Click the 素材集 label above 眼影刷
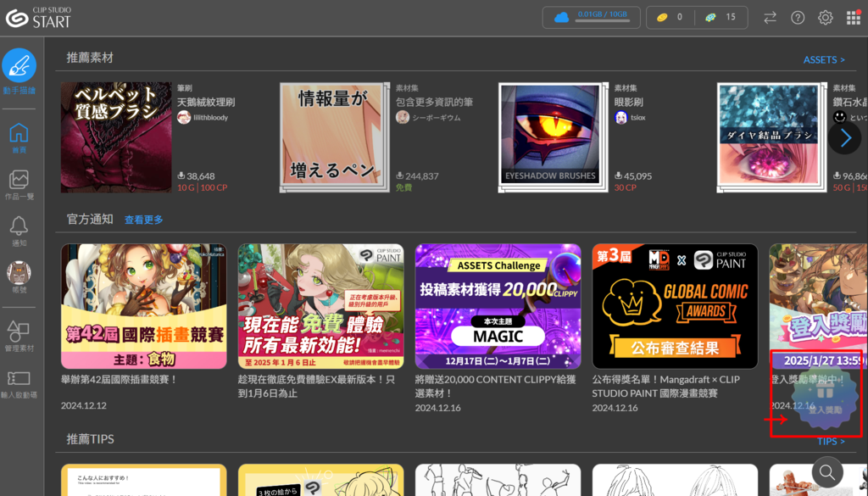Image resolution: width=868 pixels, height=496 pixels. (626, 88)
